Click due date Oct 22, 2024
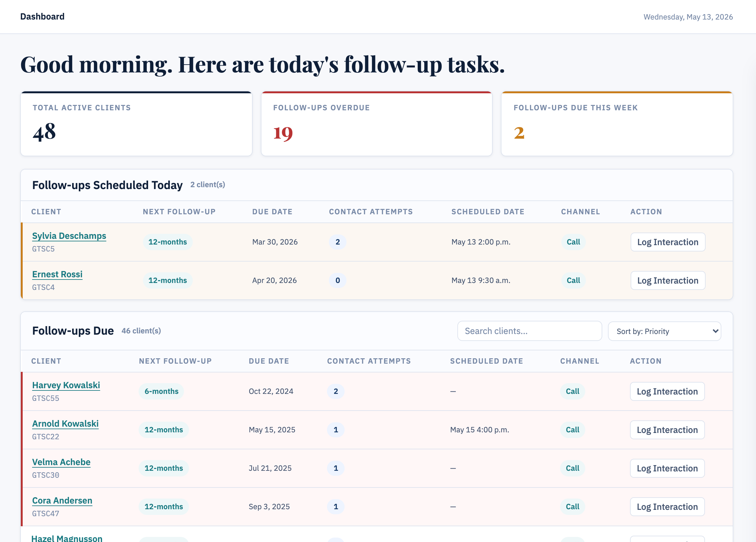 coord(271,391)
